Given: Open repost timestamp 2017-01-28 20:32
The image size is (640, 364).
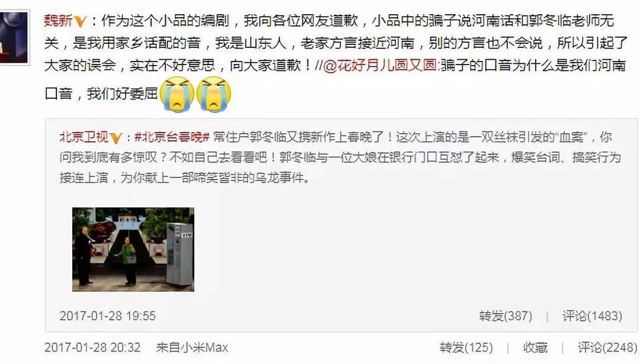Looking at the screenshot, I should (x=92, y=347).
